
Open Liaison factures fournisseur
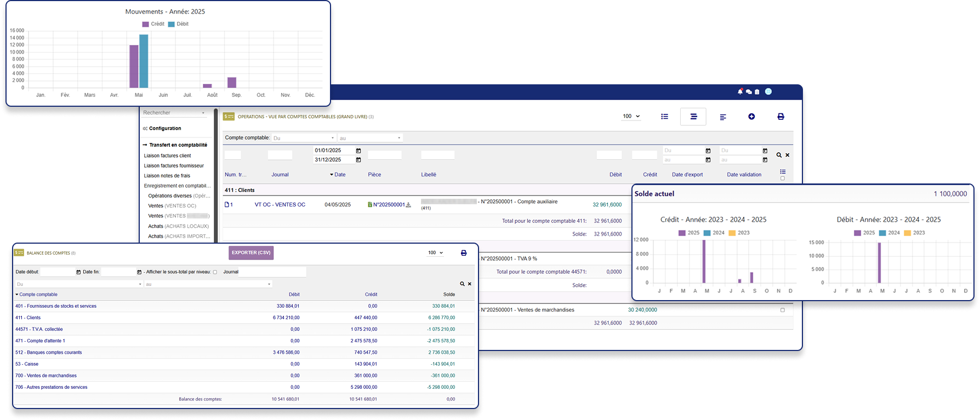(174, 166)
